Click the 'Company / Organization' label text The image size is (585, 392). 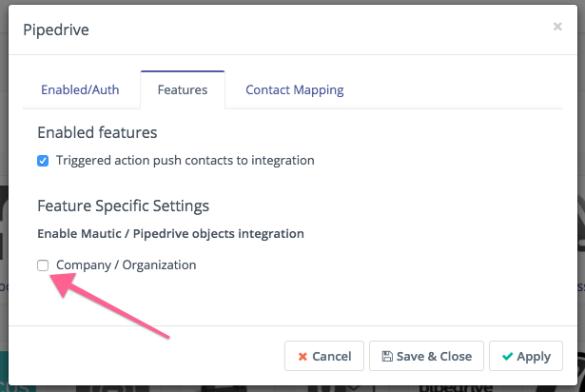coord(126,265)
